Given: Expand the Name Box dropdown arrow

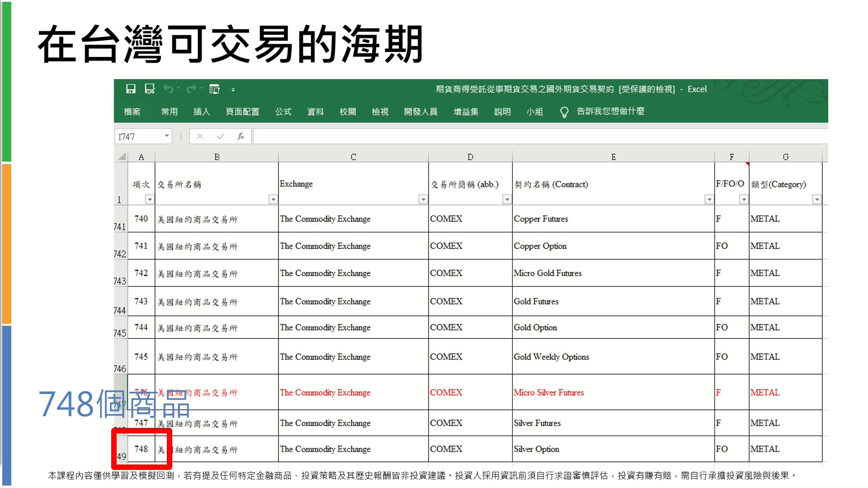Looking at the screenshot, I should 167,136.
